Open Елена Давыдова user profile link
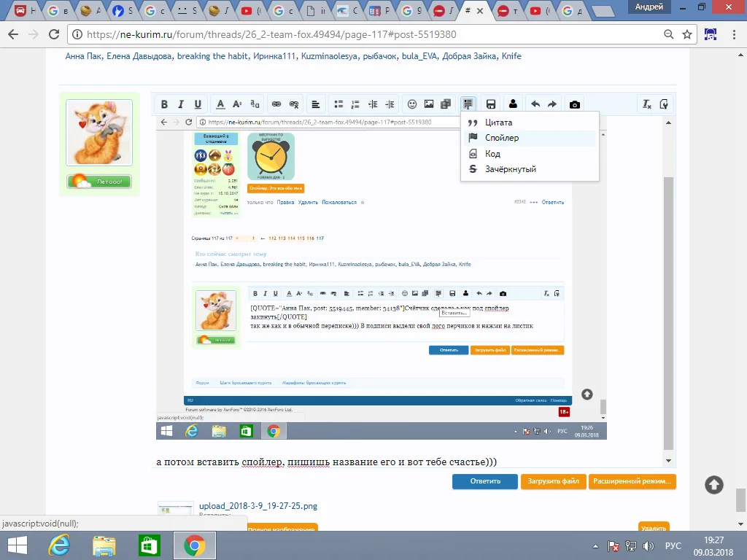This screenshot has height=560, width=747. (139, 56)
